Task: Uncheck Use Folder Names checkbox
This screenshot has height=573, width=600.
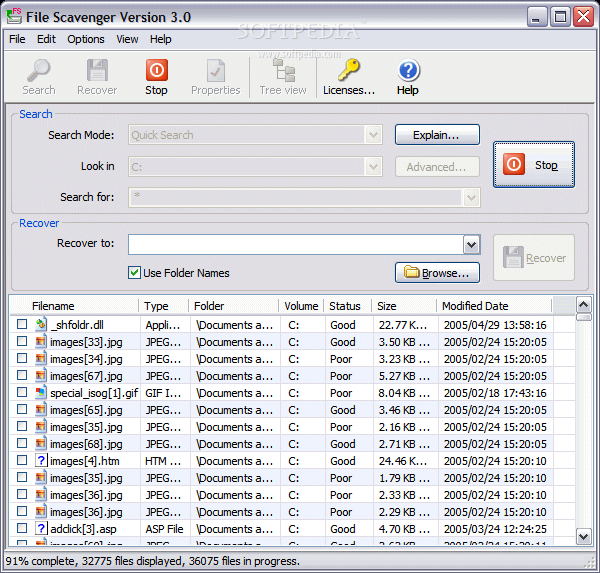Action: [x=134, y=273]
